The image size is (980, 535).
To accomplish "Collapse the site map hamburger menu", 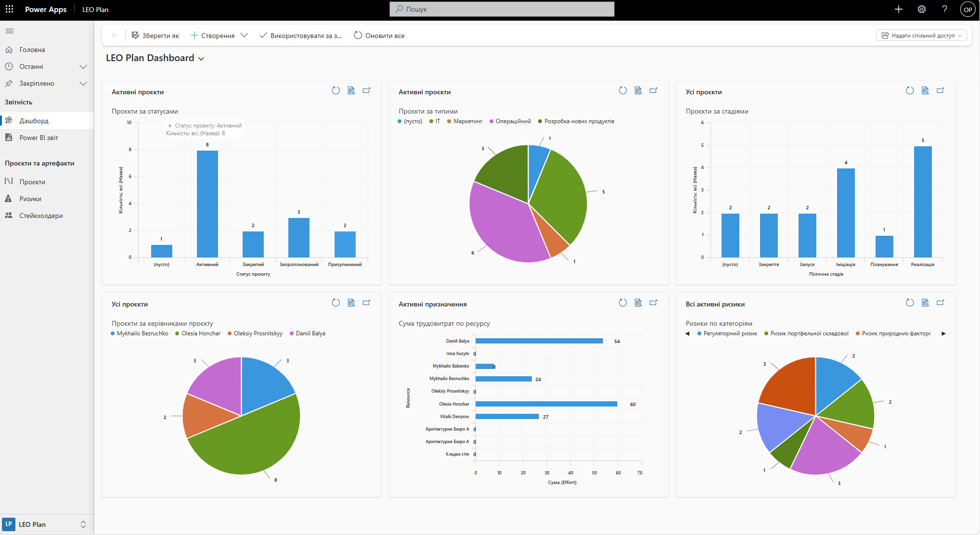I will tap(10, 31).
